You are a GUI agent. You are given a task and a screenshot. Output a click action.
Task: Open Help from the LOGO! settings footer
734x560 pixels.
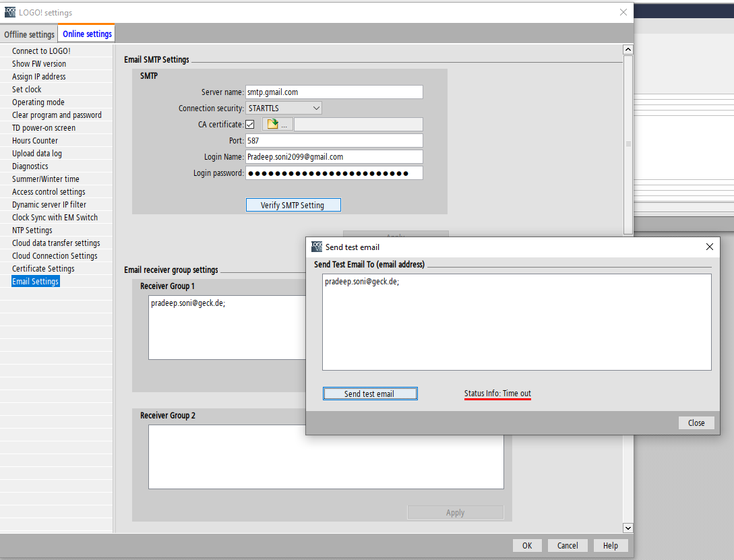pyautogui.click(x=611, y=545)
